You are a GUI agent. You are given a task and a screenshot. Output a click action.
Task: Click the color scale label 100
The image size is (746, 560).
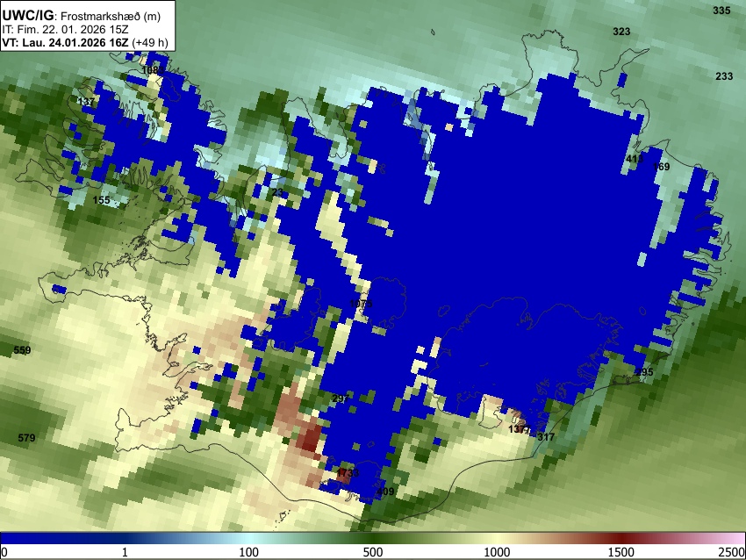click(248, 552)
